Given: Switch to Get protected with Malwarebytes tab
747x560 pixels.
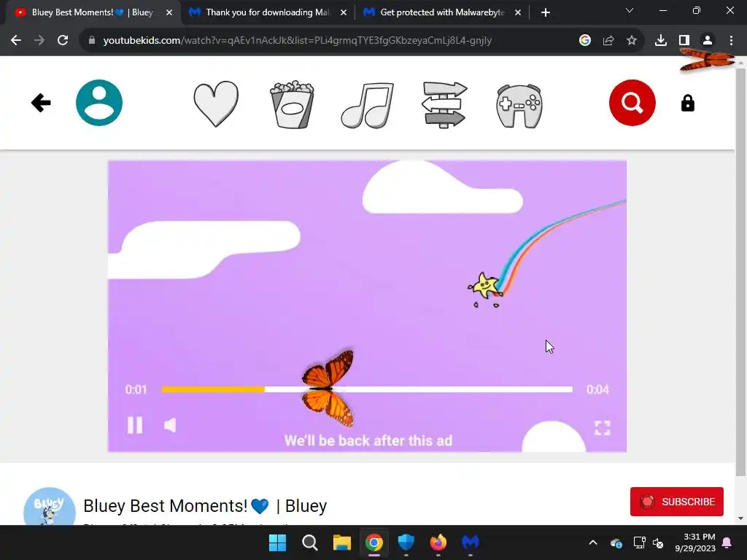Looking at the screenshot, I should [441, 12].
